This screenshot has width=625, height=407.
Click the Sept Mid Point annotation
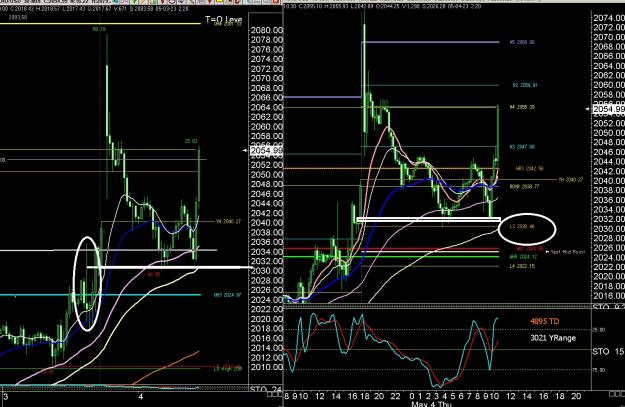click(568, 252)
